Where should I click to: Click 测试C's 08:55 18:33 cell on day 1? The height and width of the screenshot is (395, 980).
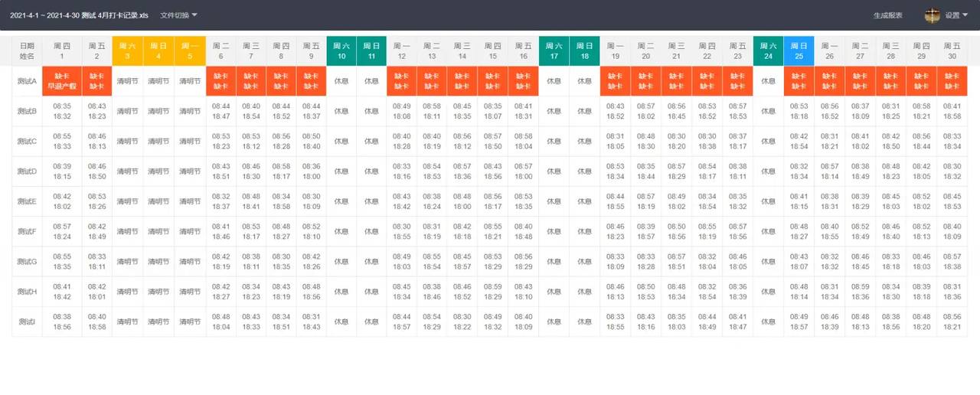(62, 141)
